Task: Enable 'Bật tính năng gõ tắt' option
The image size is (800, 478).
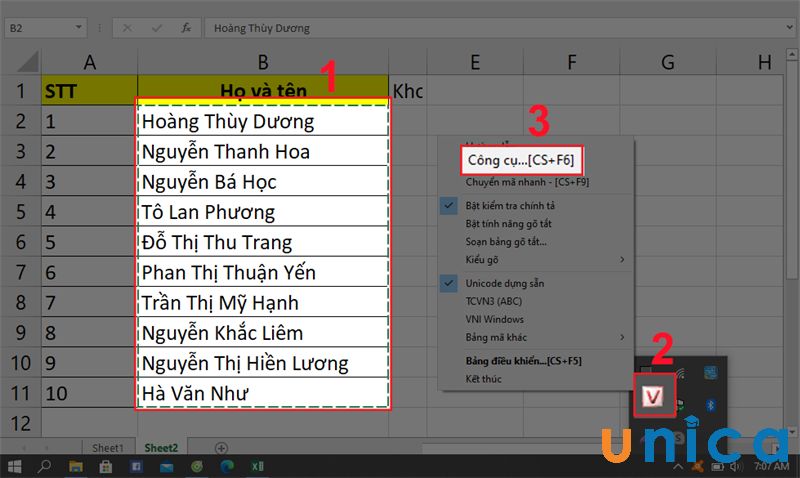Action: [508, 223]
